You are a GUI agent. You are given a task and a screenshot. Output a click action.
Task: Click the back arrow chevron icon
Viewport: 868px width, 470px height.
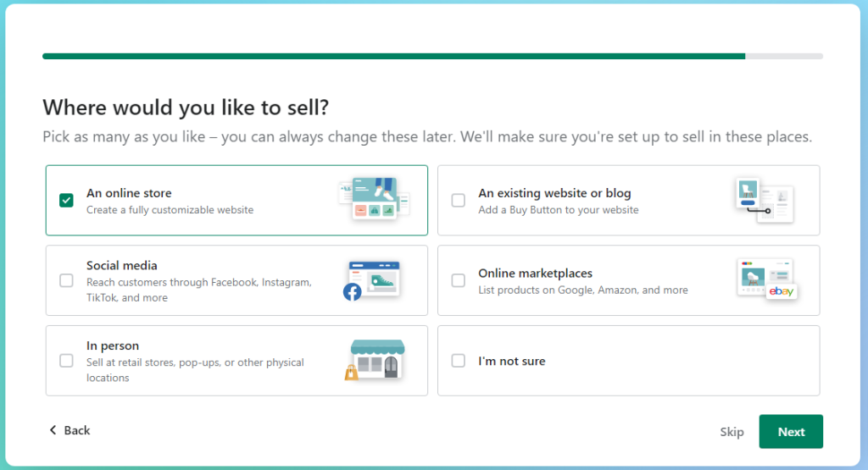tap(53, 430)
